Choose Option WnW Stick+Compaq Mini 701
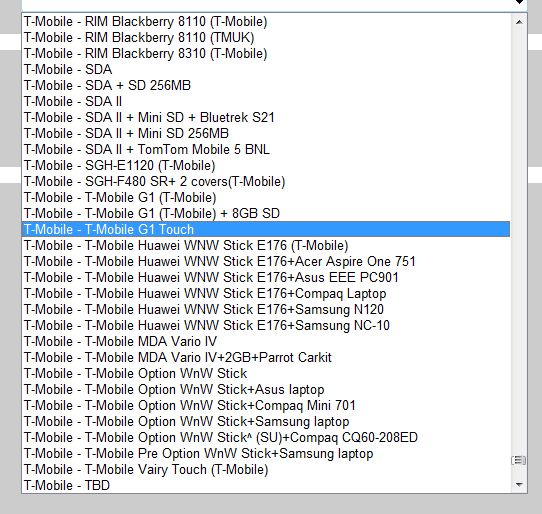The width and height of the screenshot is (542, 514). (265, 405)
